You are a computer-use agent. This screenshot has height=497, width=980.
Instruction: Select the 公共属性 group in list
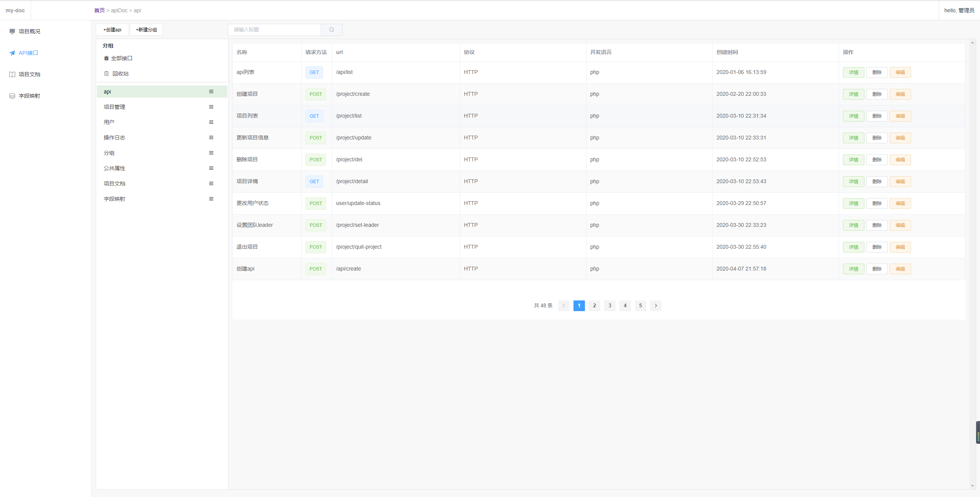coord(162,168)
